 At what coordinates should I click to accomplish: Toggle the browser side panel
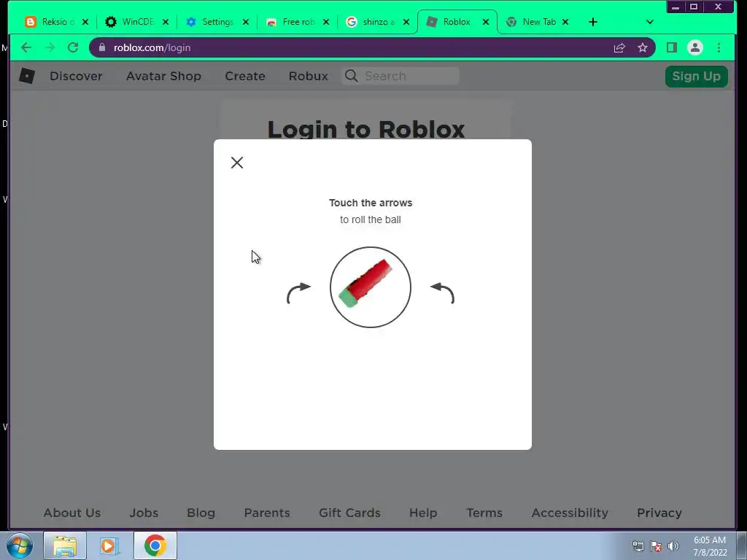[672, 47]
